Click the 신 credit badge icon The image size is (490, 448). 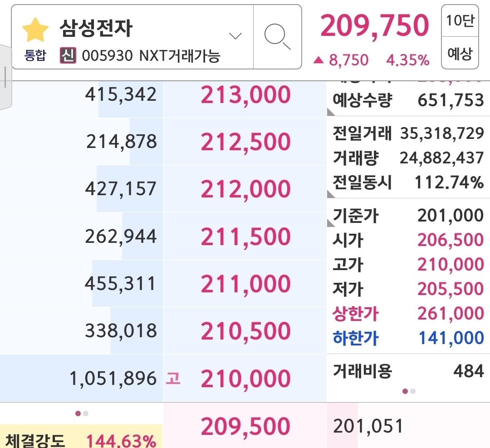click(68, 56)
